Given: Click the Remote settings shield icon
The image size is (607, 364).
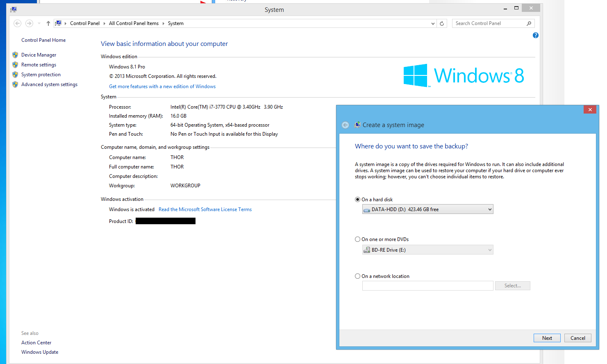Looking at the screenshot, I should [15, 65].
